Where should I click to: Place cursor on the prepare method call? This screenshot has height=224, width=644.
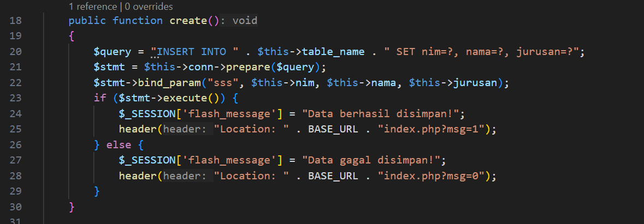click(x=264, y=68)
